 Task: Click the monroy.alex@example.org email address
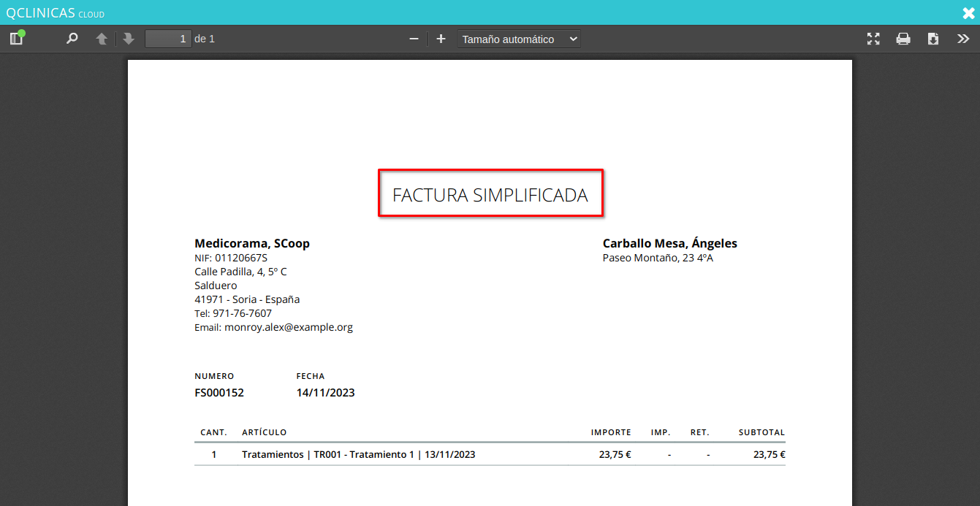288,327
